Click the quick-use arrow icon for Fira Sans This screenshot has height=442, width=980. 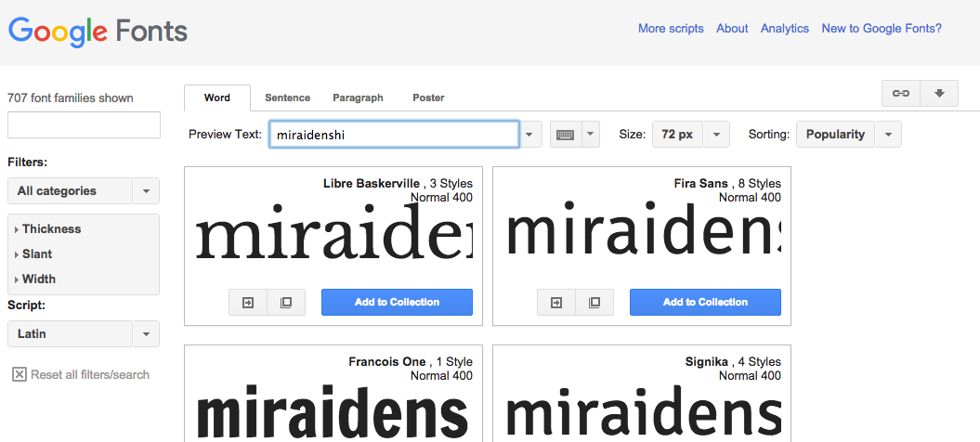556,303
